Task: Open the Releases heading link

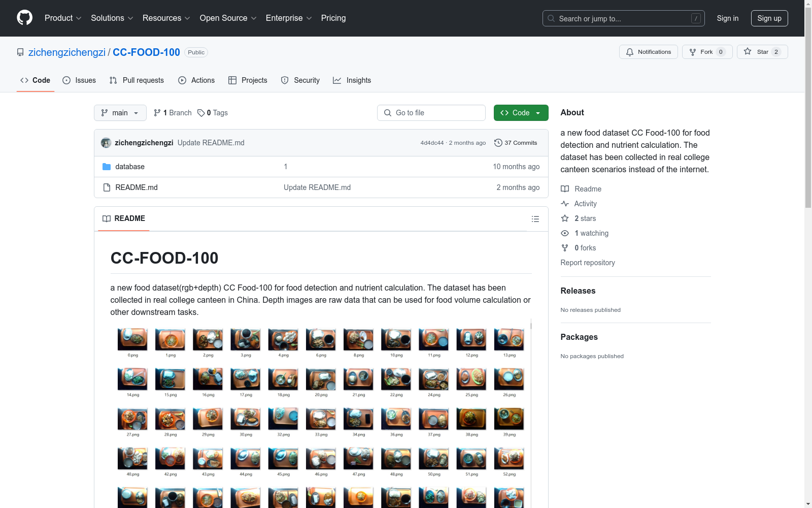Action: 578,291
